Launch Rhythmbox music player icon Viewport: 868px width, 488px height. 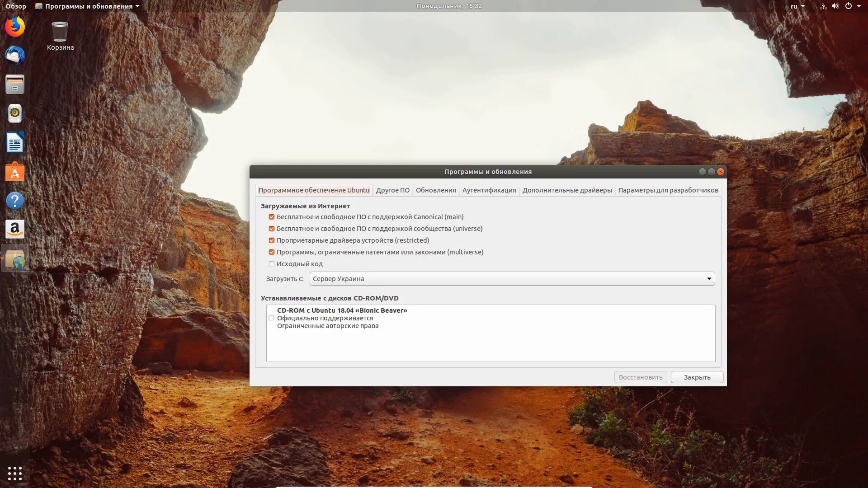pyautogui.click(x=15, y=113)
